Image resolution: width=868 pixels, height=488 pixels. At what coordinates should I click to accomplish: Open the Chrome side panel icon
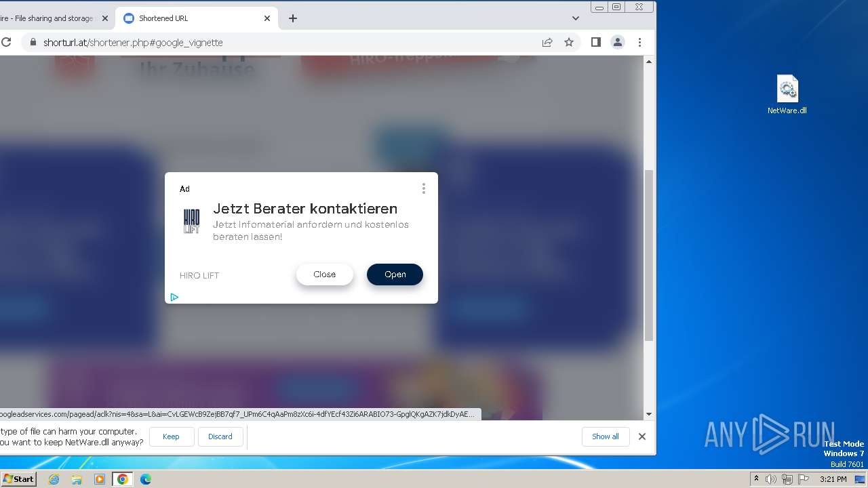(596, 42)
